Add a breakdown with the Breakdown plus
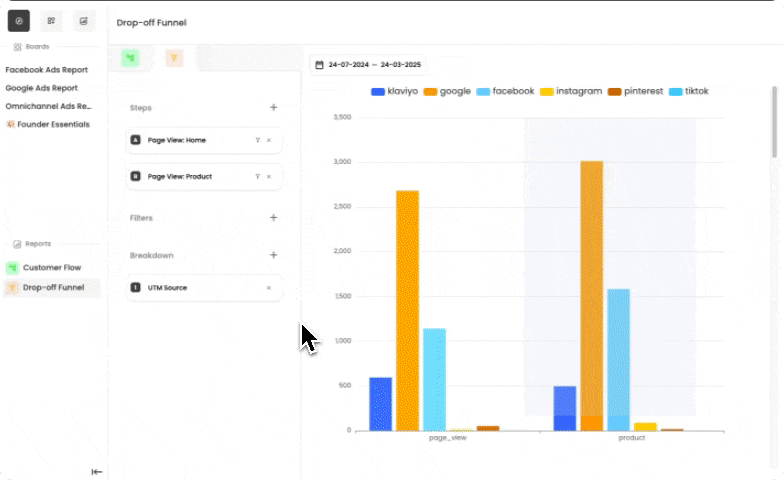784x480 pixels. (274, 255)
